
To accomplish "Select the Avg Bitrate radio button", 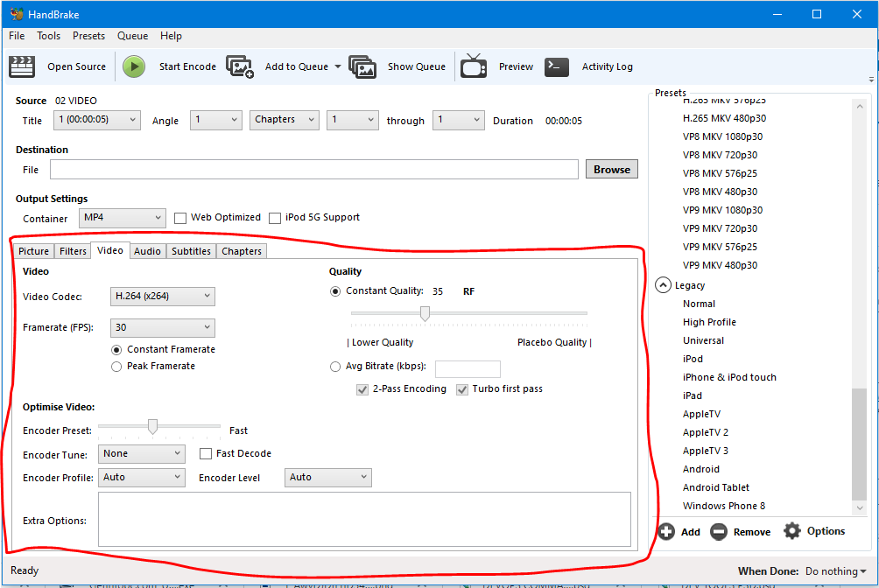I will (335, 367).
